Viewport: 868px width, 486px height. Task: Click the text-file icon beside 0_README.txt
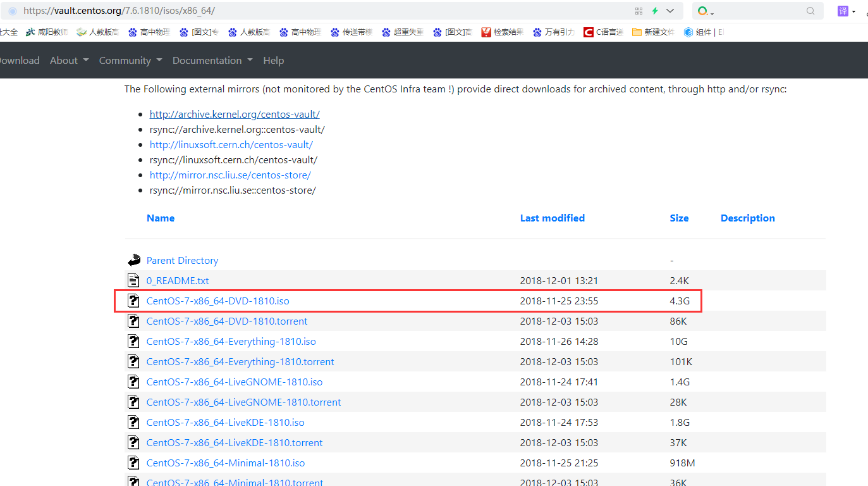133,280
